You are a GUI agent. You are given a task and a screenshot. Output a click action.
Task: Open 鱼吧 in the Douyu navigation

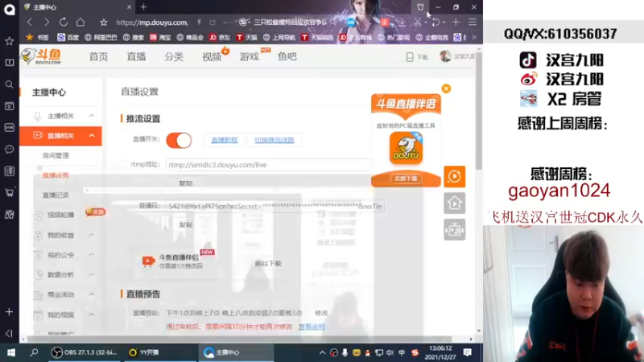(x=287, y=56)
